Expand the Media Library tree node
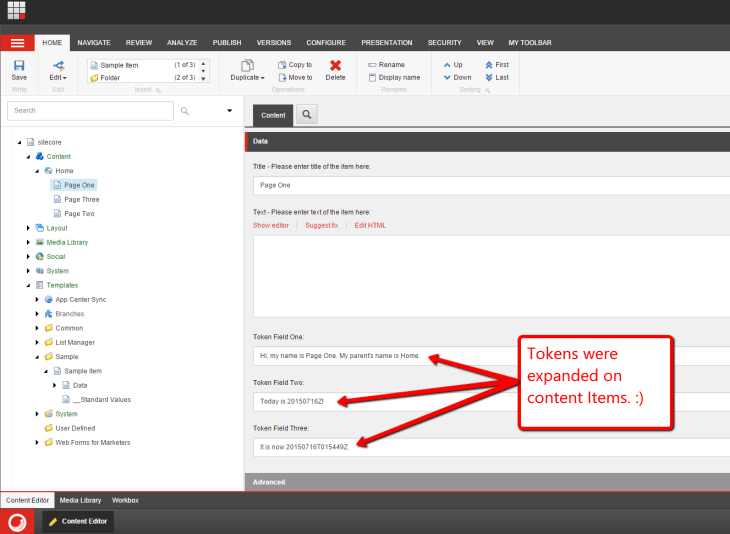 point(29,242)
